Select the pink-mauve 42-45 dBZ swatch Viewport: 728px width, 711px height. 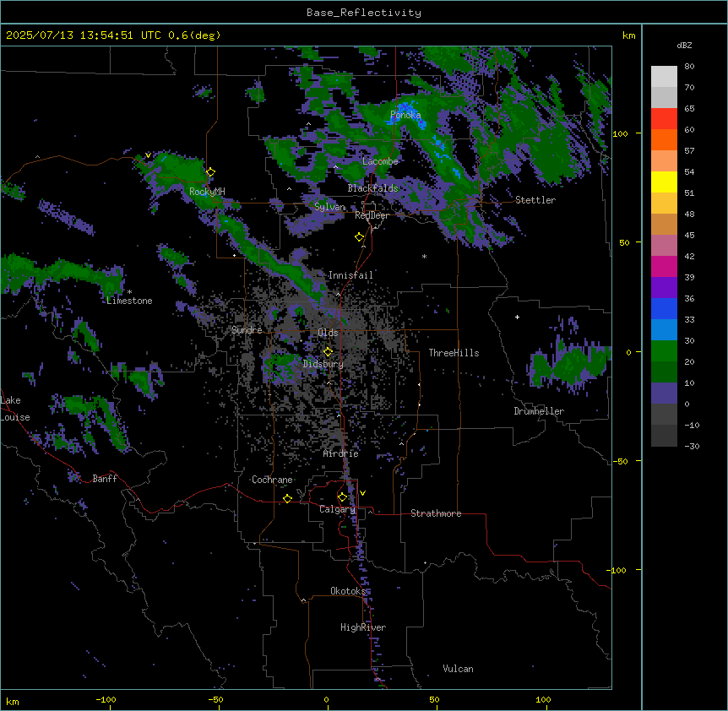click(664, 246)
